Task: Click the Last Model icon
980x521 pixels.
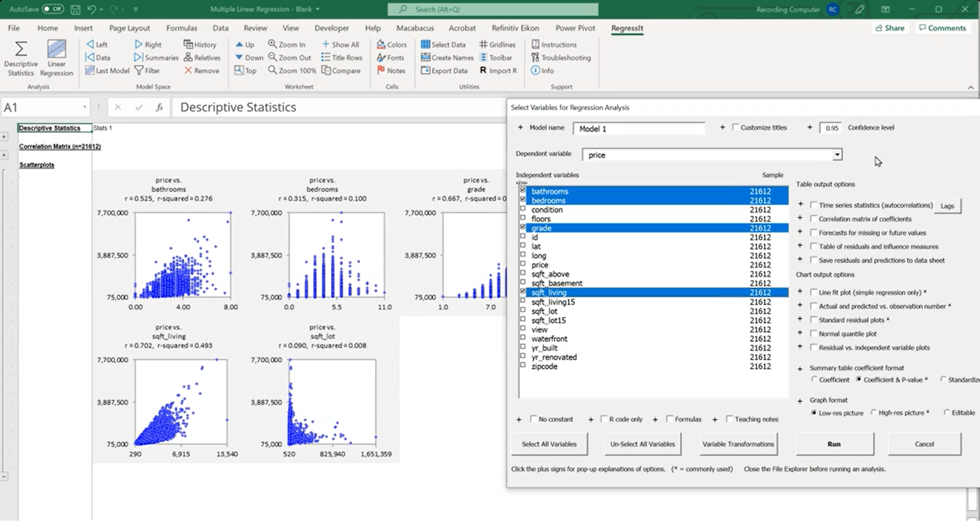Action: (x=107, y=70)
